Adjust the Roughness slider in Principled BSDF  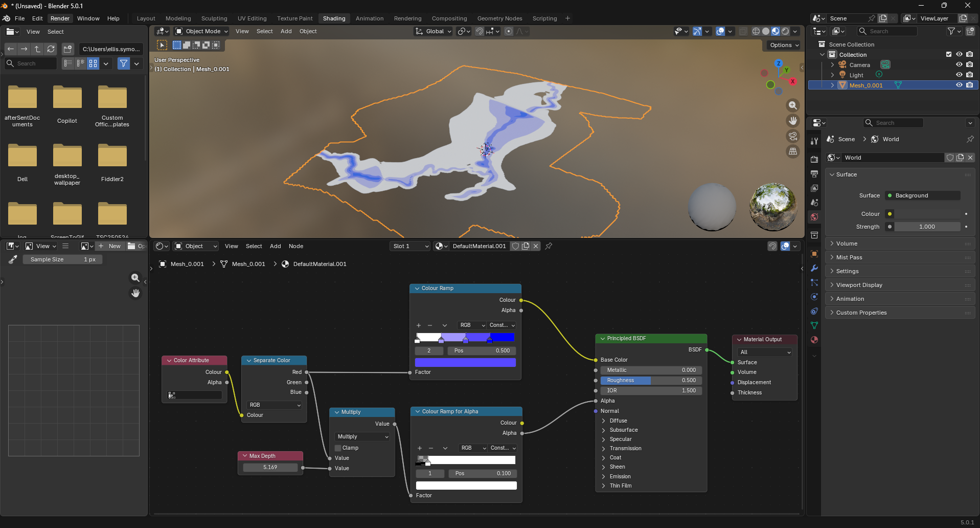point(651,380)
